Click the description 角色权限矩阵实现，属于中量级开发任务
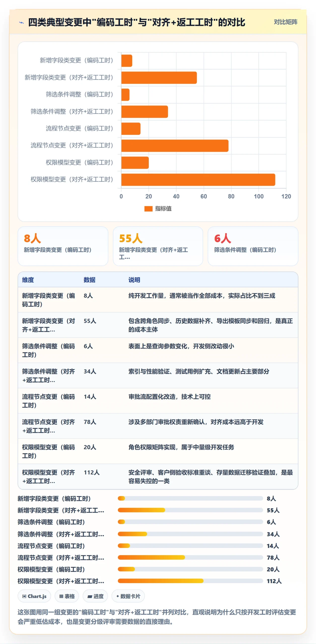Screen dimensions: 316x644 coord(181,447)
